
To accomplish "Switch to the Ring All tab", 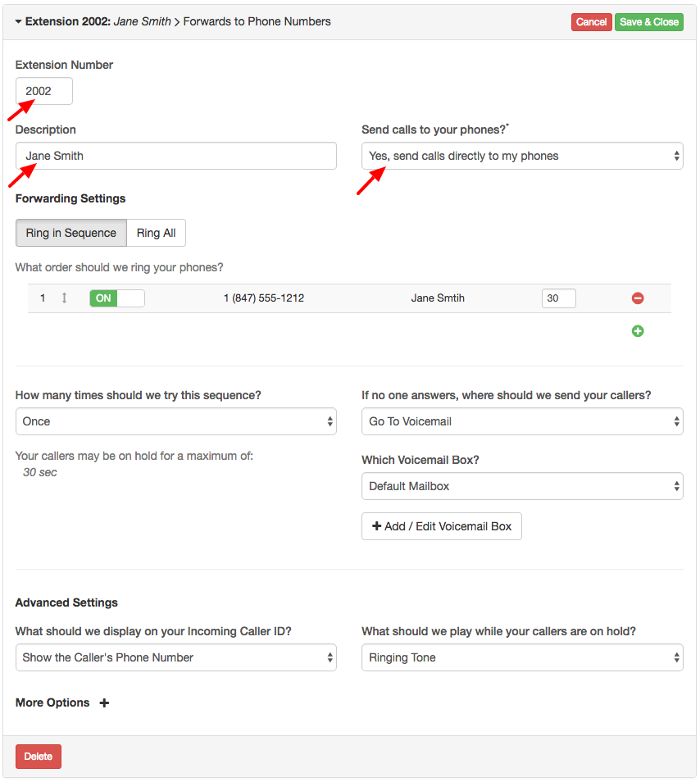I will (x=156, y=233).
